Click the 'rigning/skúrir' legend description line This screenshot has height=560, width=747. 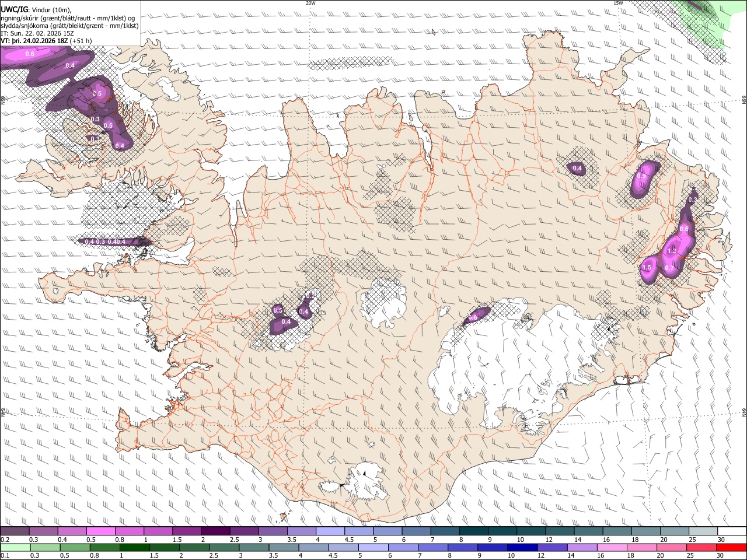[x=68, y=17]
